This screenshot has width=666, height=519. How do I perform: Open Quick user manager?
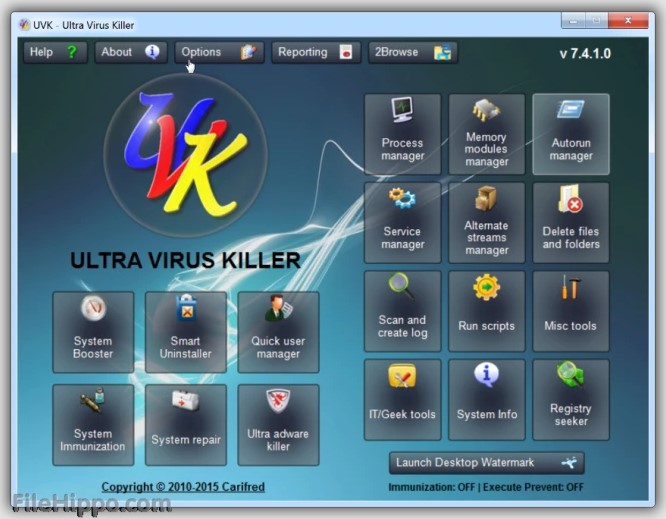coord(278,332)
